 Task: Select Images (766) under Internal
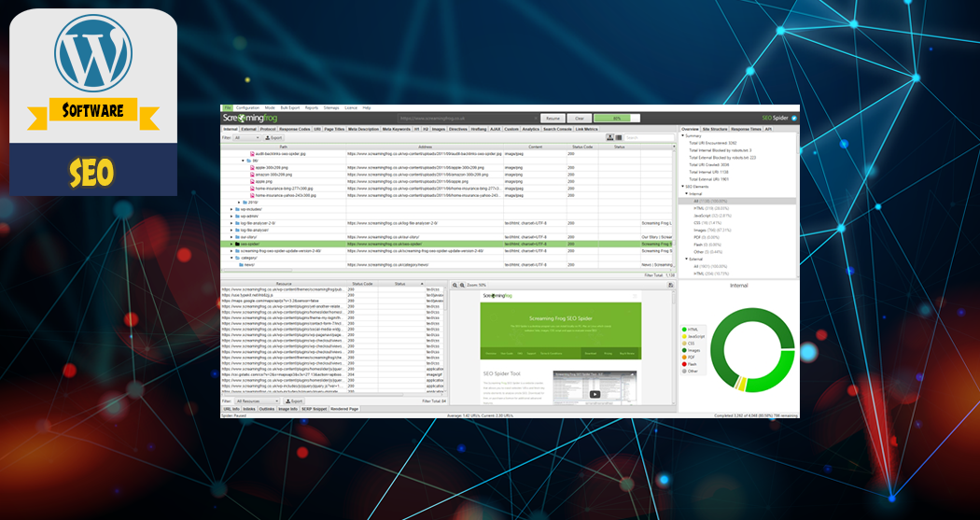712,230
